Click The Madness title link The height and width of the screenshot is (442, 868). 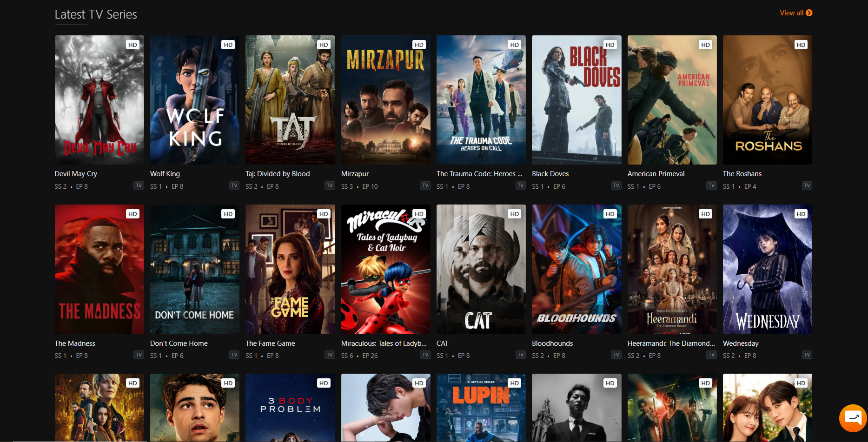(75, 343)
